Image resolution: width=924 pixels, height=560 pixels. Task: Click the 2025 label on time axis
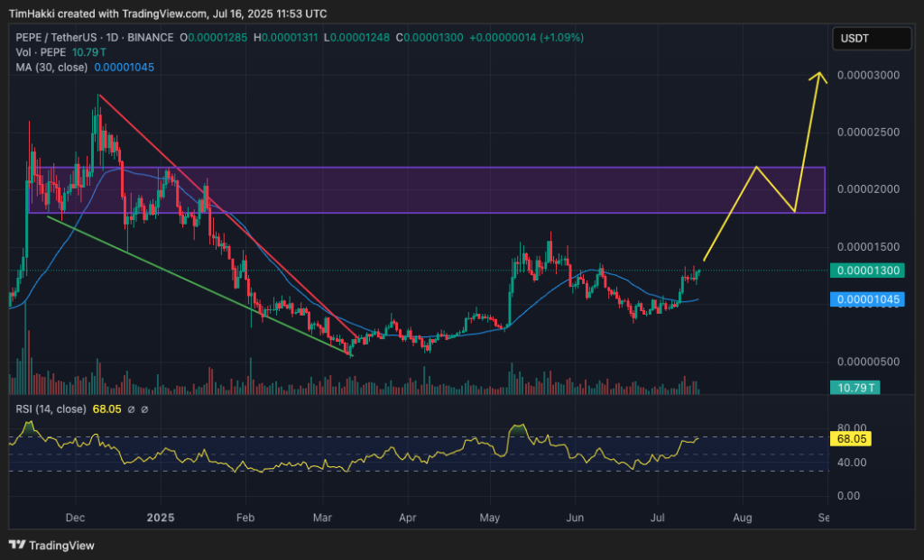(161, 518)
